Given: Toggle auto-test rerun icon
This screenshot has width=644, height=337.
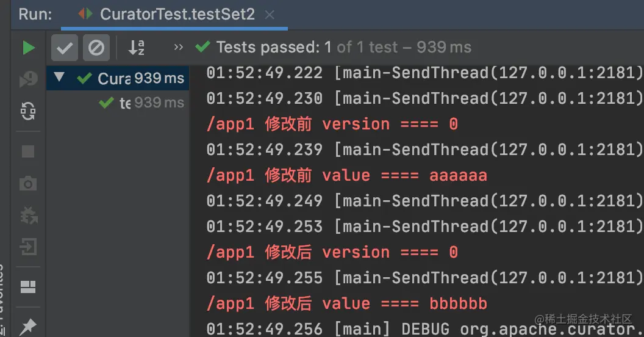Looking at the screenshot, I should click(x=28, y=111).
